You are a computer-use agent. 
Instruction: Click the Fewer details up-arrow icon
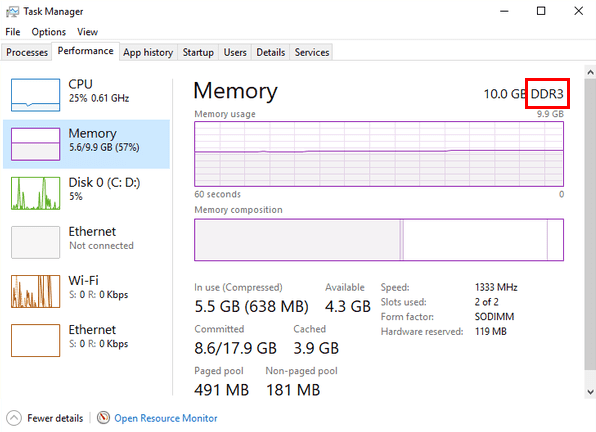14,418
